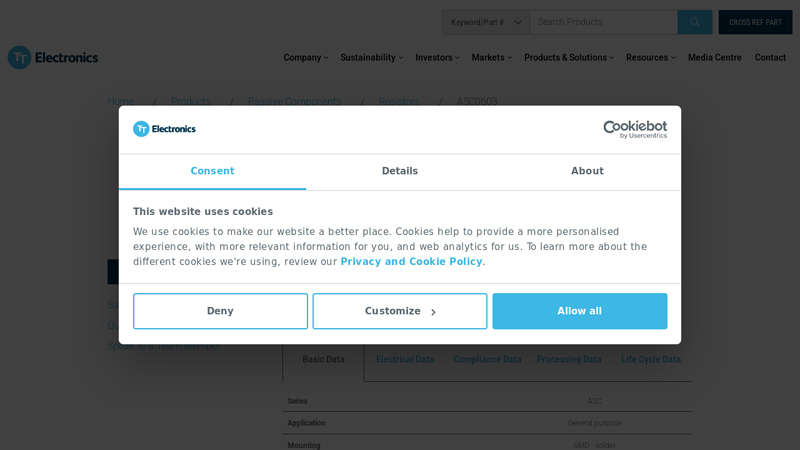Click the TT Electronics logo in cookie dialog
The width and height of the screenshot is (800, 450).
[165, 129]
